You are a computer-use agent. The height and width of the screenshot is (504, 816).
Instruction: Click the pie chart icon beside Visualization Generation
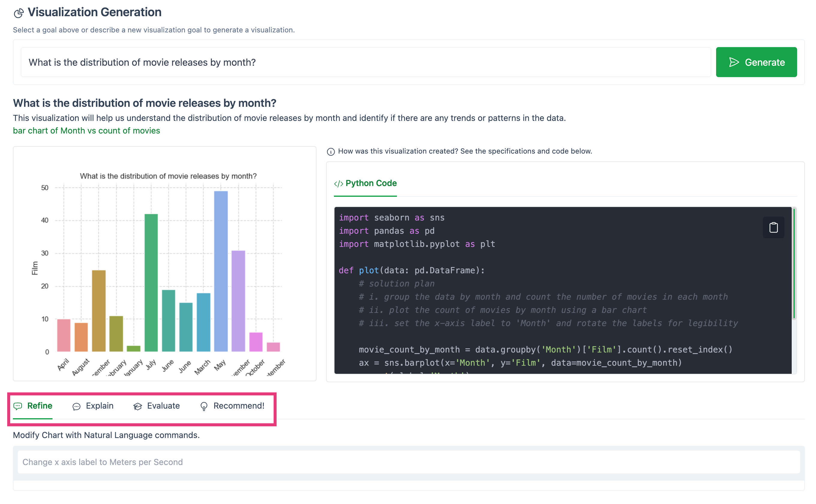click(x=19, y=13)
